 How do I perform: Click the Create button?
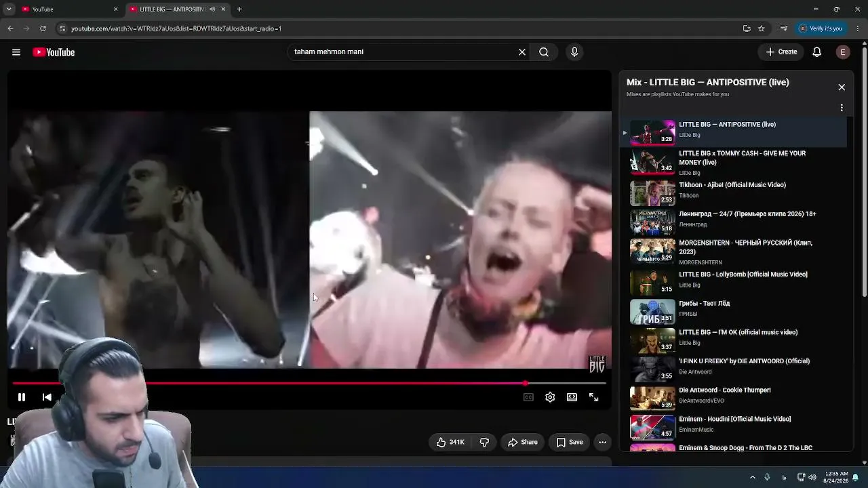781,52
